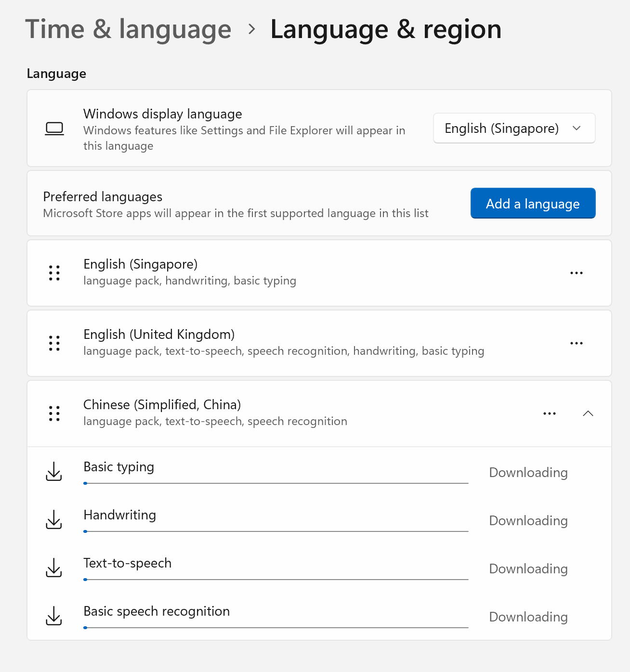
Task: Click the download icon next to Text-to-speech
Action: (54, 568)
